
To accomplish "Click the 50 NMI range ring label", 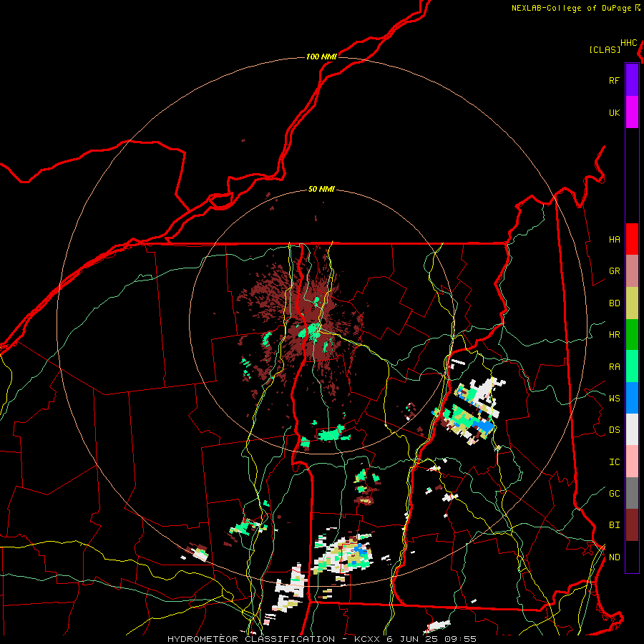I will click(x=321, y=190).
